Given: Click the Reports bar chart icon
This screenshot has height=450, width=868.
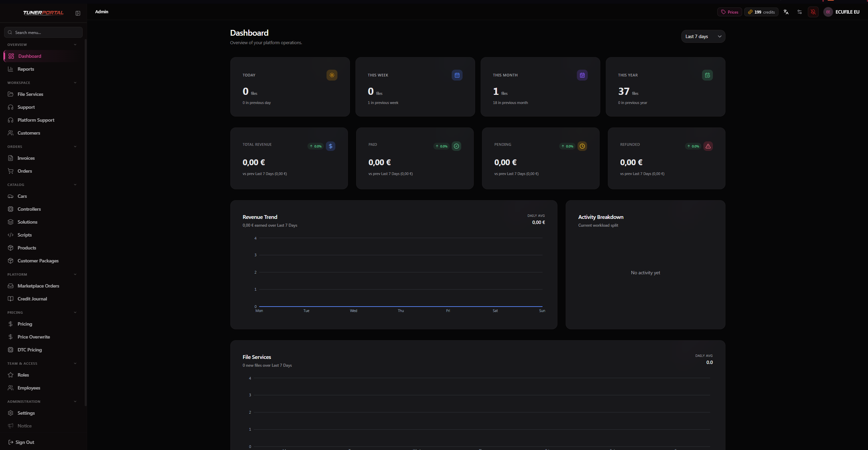Looking at the screenshot, I should click(11, 69).
